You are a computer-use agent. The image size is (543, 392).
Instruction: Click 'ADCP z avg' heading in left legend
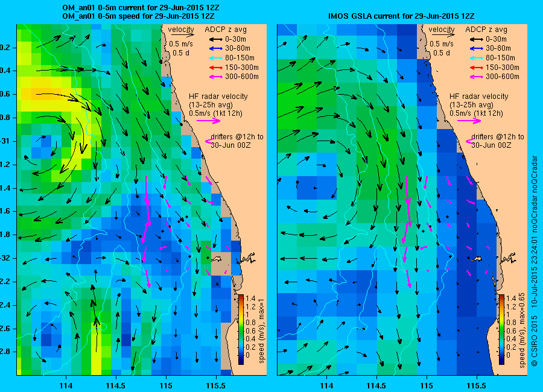(226, 30)
